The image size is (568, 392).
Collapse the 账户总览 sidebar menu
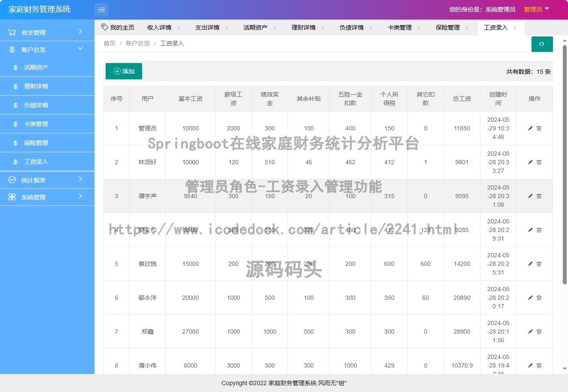[x=47, y=49]
